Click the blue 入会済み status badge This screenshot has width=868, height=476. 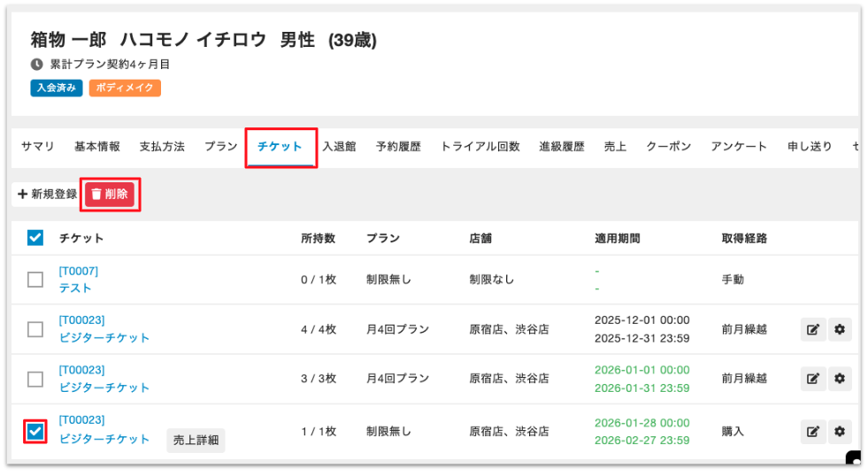point(57,88)
